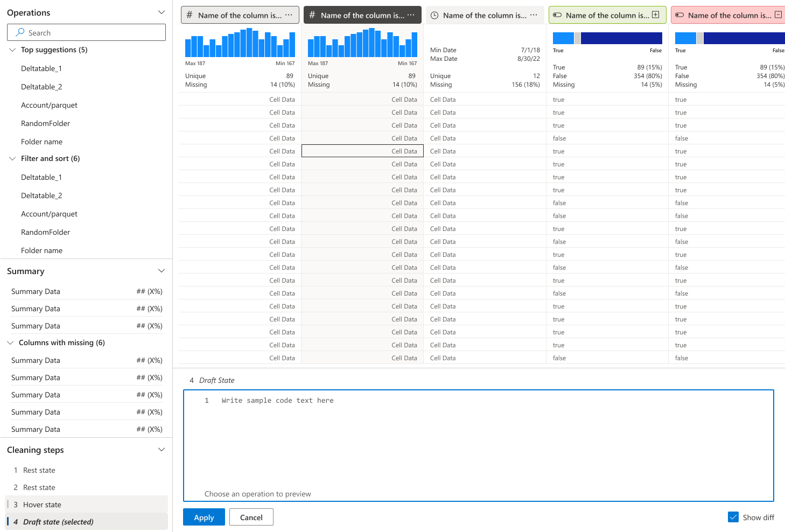Click into the sample code text editor
785x532 pixels.
(478, 445)
